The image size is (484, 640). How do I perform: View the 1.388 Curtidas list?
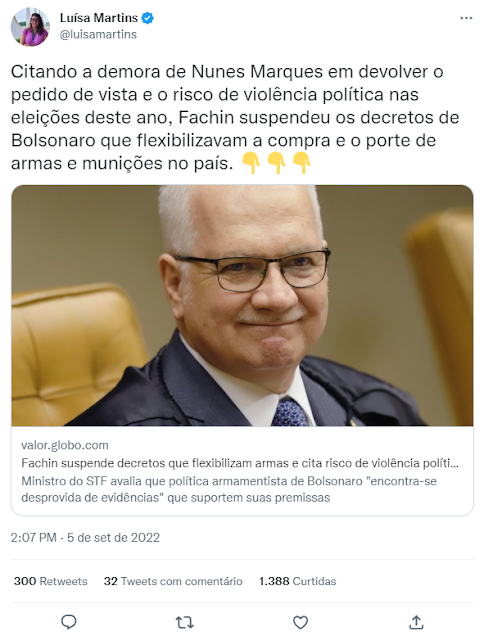298,581
